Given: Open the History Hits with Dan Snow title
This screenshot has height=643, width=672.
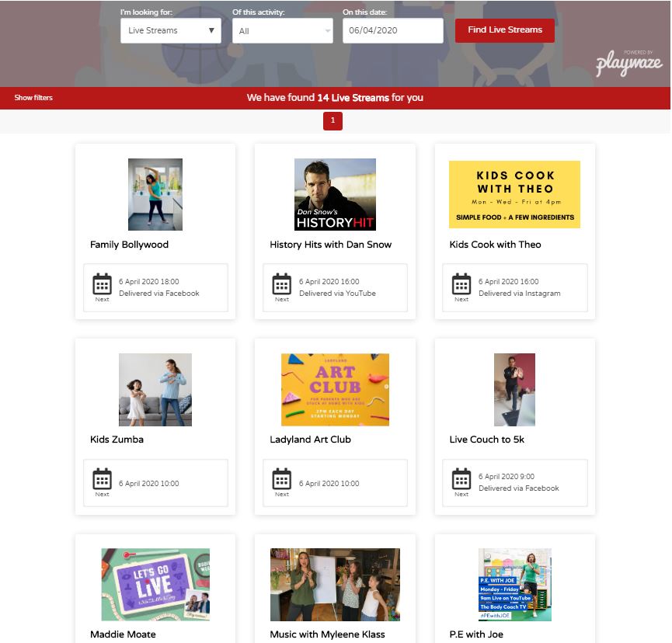Looking at the screenshot, I should [330, 245].
